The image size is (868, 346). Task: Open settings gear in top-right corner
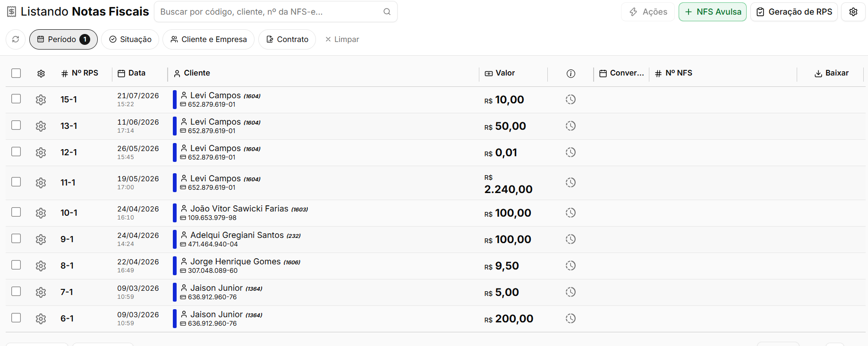[x=853, y=12]
